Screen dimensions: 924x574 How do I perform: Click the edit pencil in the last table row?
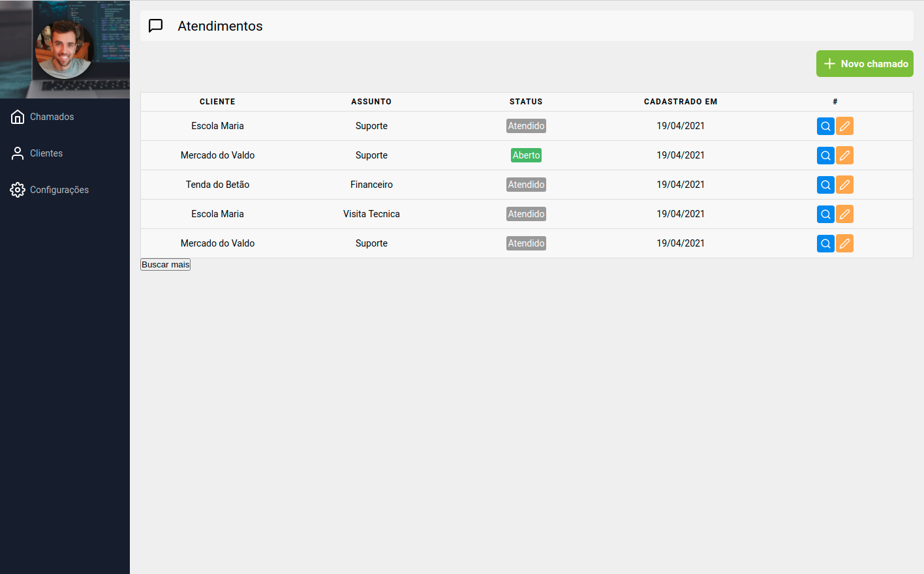pos(844,243)
